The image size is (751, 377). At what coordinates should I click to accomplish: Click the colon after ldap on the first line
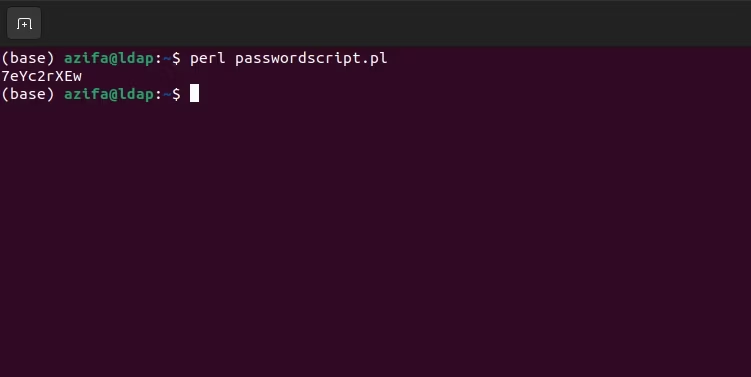coord(159,59)
